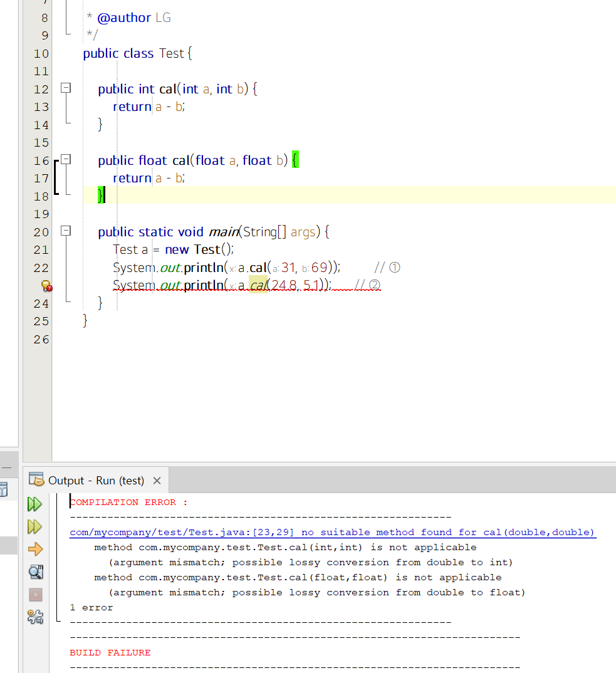Click line number 10 in the gutter
This screenshot has width=616, height=673.
pyautogui.click(x=41, y=54)
